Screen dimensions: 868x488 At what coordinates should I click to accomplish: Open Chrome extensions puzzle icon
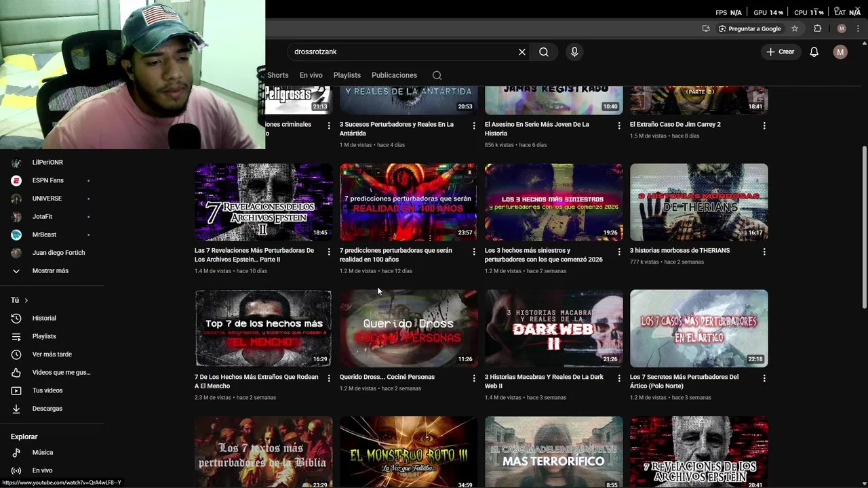[817, 28]
